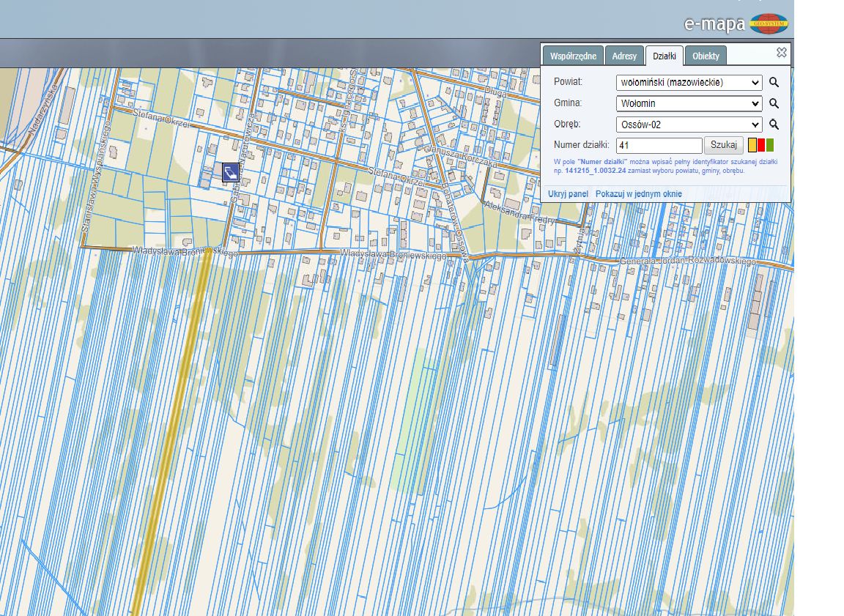844x616 pixels.
Task: Expand the Gmina dropdown showing Wołomin
Action: (x=689, y=104)
